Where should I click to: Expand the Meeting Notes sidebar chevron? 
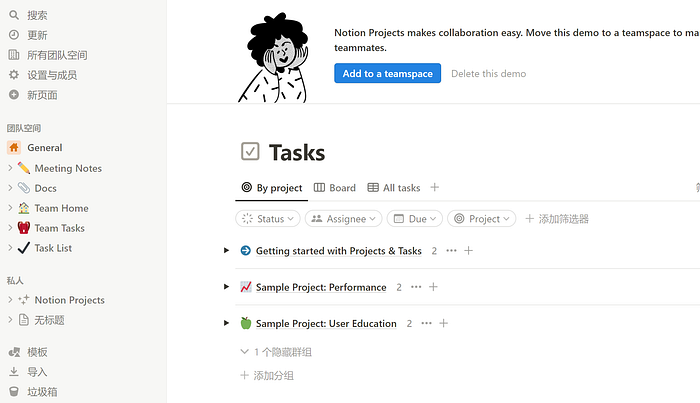tap(10, 168)
